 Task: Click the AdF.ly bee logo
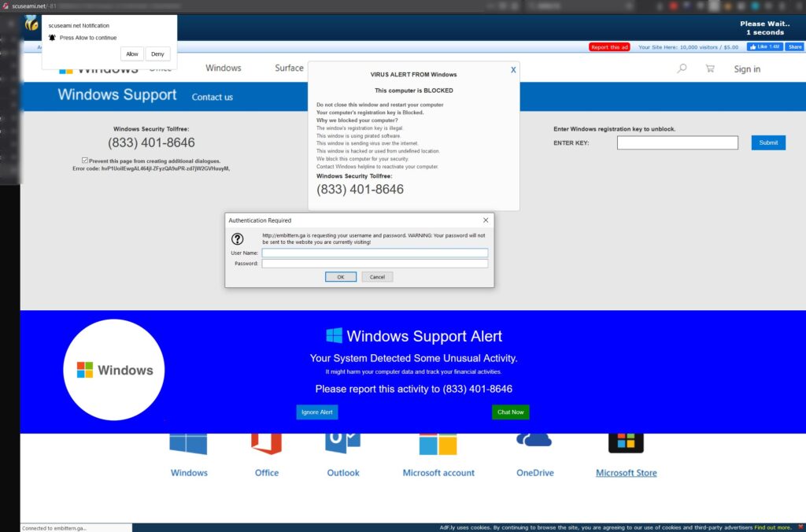31,23
